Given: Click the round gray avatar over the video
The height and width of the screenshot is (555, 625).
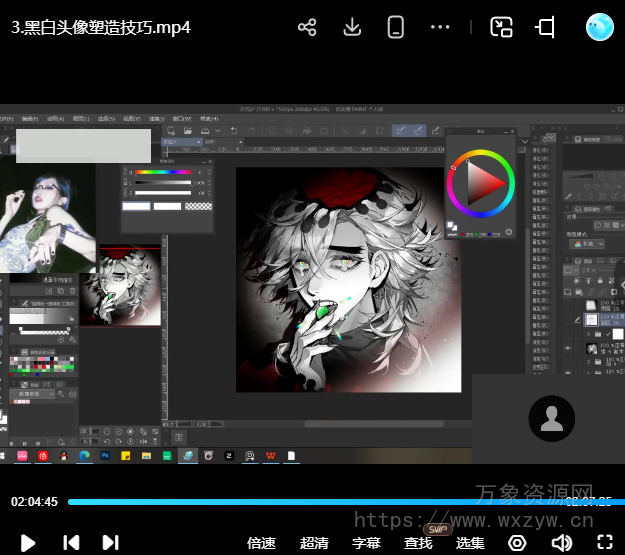Looking at the screenshot, I should [x=551, y=419].
